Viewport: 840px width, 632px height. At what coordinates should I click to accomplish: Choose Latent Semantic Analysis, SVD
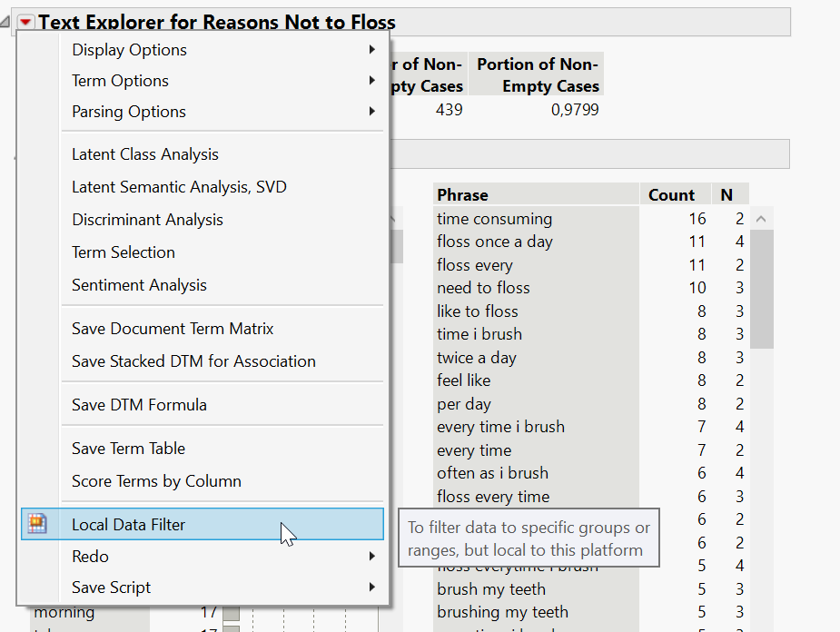(x=179, y=187)
